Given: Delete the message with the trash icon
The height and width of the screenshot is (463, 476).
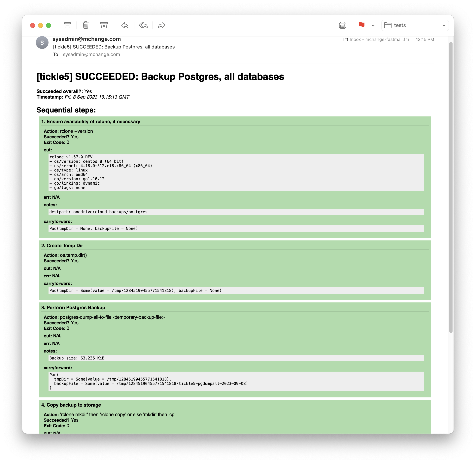Looking at the screenshot, I should (x=85, y=25).
